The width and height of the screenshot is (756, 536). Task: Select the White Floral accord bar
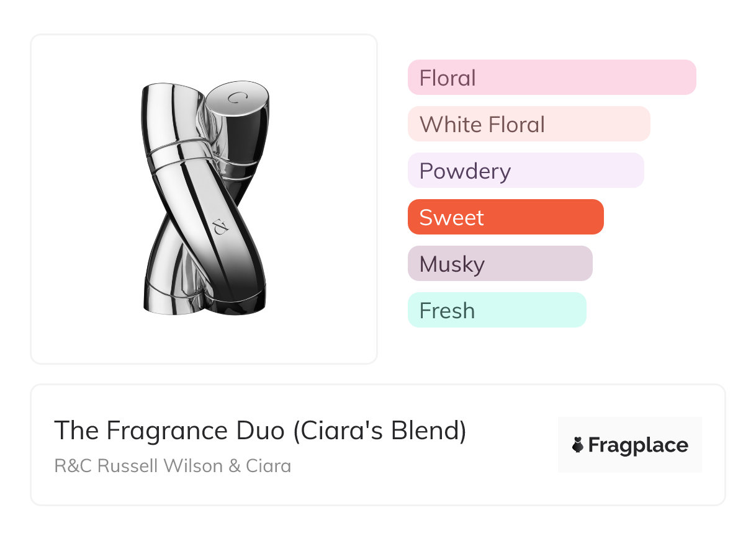[528, 124]
